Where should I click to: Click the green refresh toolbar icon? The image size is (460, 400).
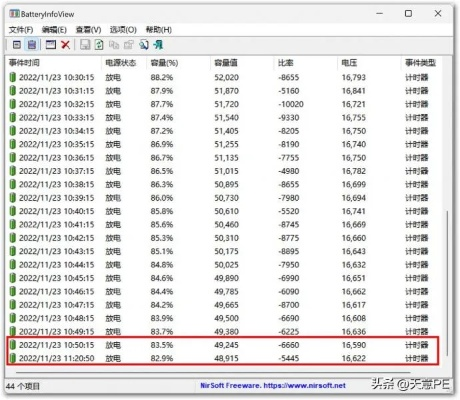(99, 45)
